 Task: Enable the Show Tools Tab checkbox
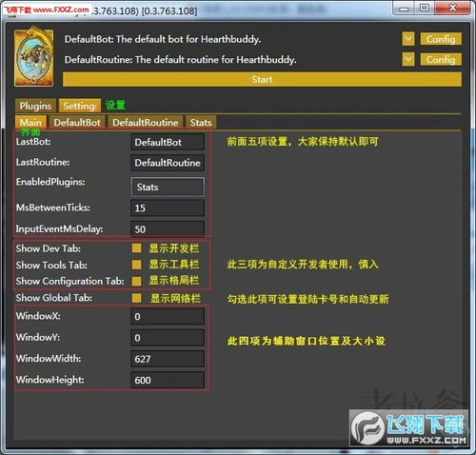[137, 265]
